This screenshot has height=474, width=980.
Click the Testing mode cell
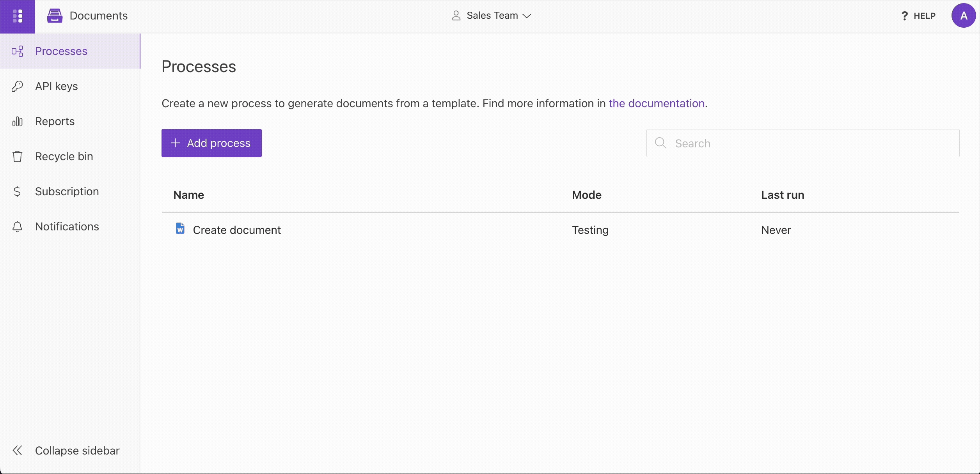point(590,230)
